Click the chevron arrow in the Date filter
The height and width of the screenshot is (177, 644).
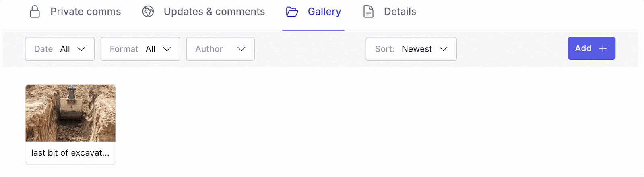point(81,49)
